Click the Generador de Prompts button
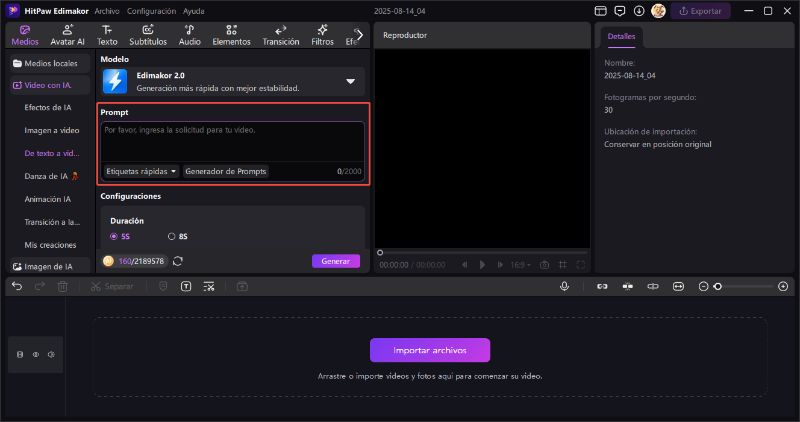The width and height of the screenshot is (800, 422). tap(226, 171)
